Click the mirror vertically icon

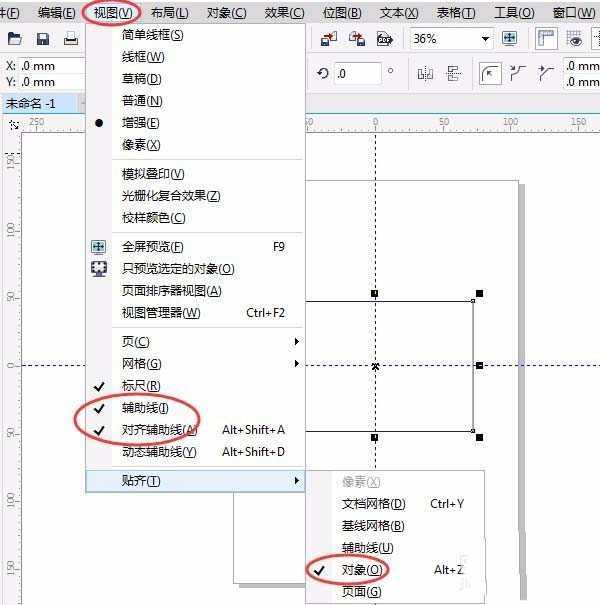453,73
